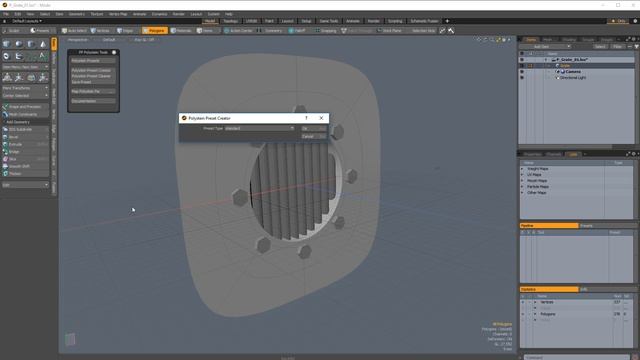Switch to the Schematic Fusion layout tab
The height and width of the screenshot is (360, 640).
coord(424,21)
